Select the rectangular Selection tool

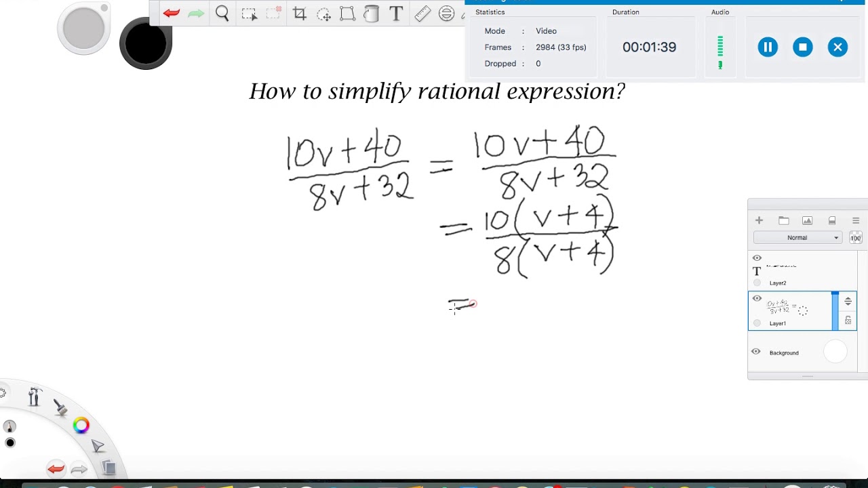coord(249,14)
